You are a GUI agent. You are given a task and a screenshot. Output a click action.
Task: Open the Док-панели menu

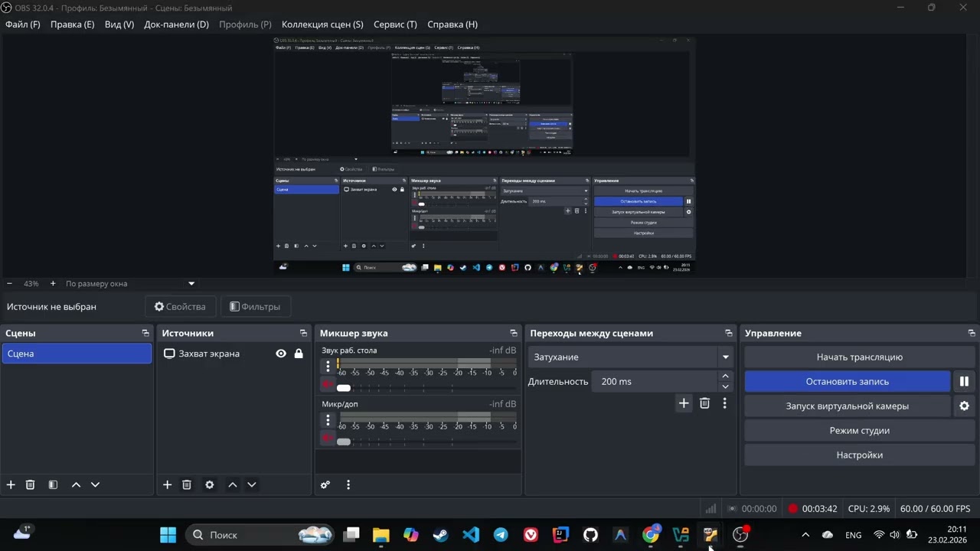click(176, 24)
